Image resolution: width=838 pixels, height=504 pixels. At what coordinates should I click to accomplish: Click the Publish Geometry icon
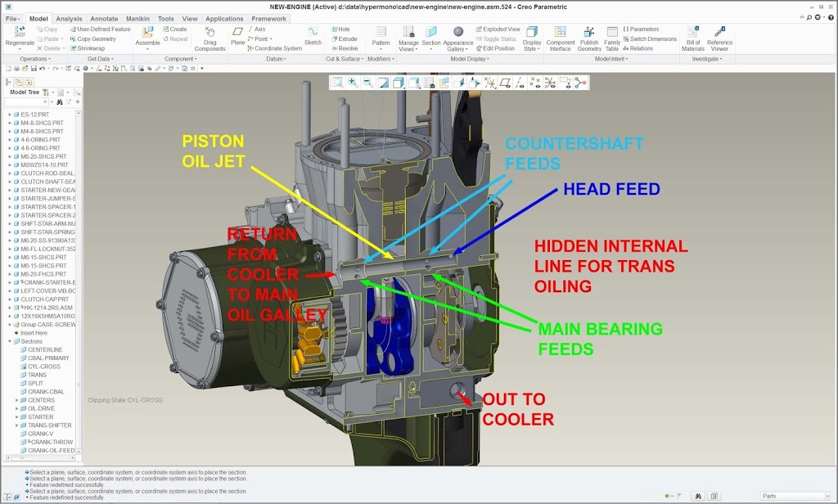[x=589, y=33]
